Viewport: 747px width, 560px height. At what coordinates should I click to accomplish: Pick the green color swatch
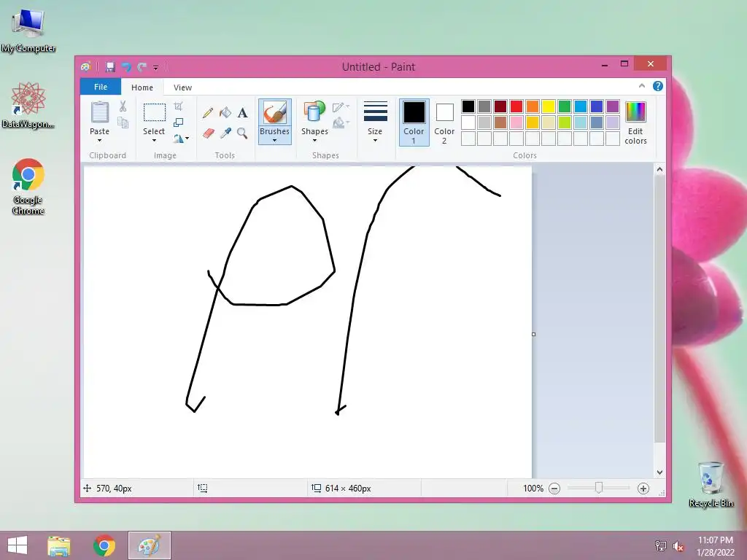click(x=565, y=106)
